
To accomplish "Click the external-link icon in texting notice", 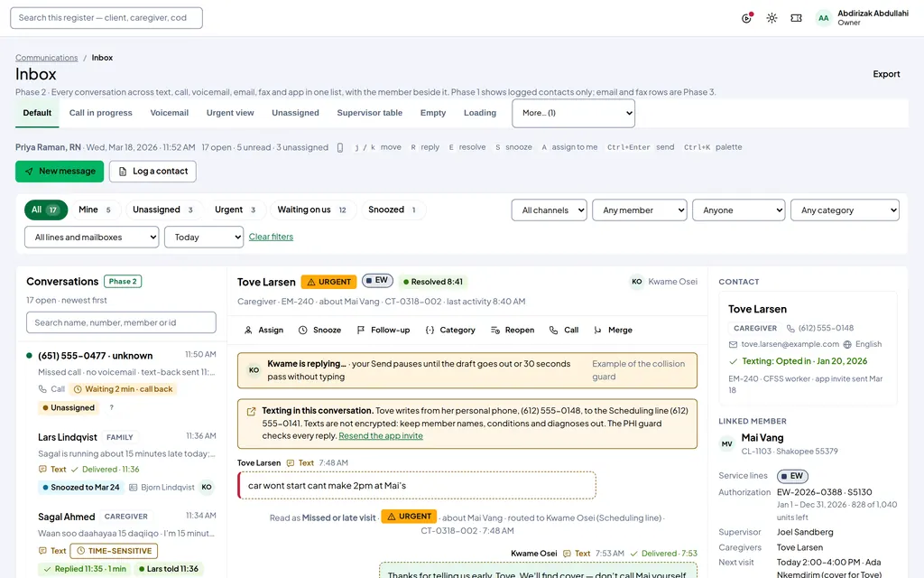I will pos(251,412).
